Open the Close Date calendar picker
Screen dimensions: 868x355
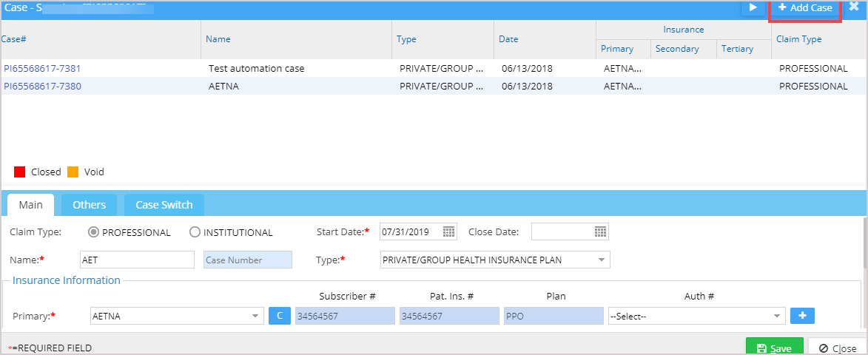[600, 232]
